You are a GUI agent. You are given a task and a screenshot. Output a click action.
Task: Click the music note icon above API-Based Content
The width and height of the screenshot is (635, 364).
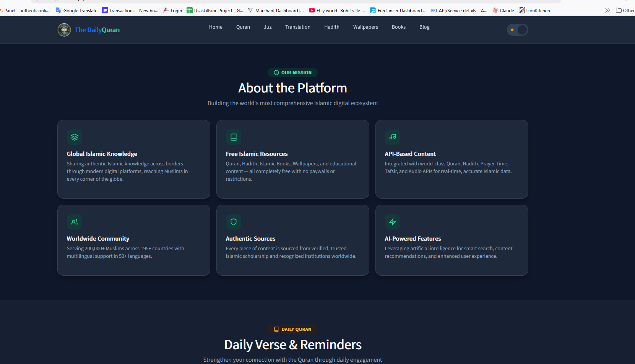[x=393, y=137]
